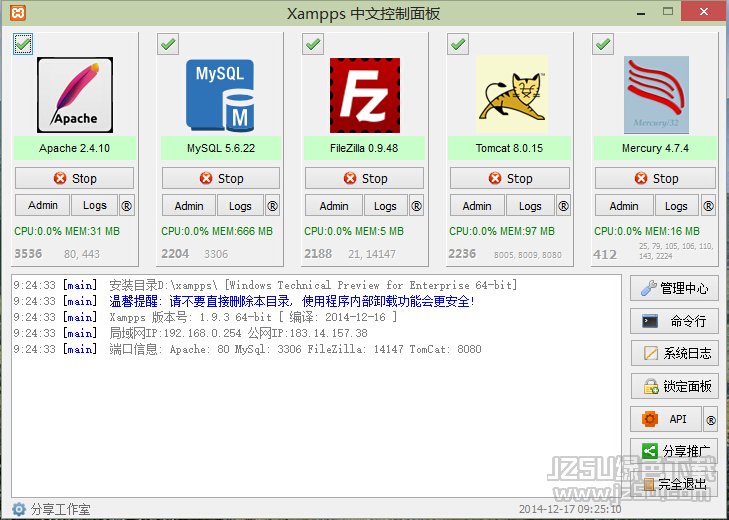This screenshot has width=729, height=520.
Task: Uncheck the MySQL service checkbox
Action: click(x=168, y=44)
